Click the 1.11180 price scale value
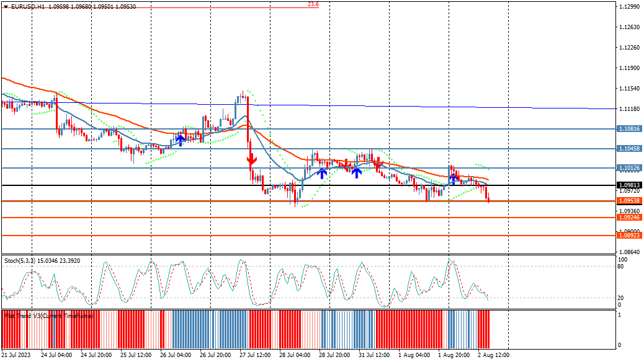The image size is (644, 362). pos(630,108)
